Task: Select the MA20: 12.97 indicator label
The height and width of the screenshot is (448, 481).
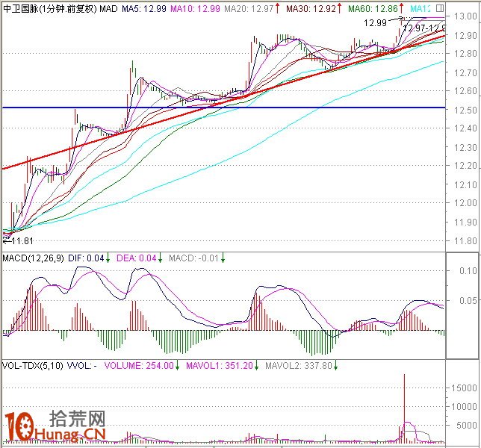Action: 249,9
